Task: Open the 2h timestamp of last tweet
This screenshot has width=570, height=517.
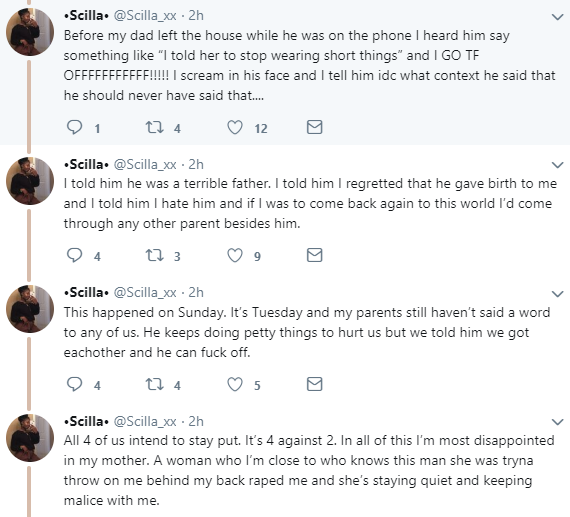Action: [x=196, y=421]
